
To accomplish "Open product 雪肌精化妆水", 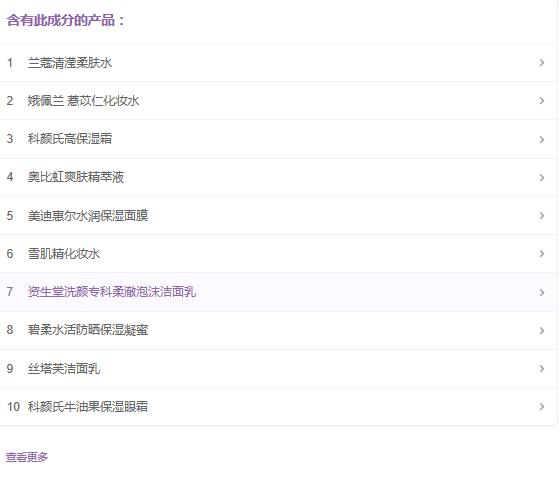I will [64, 254].
